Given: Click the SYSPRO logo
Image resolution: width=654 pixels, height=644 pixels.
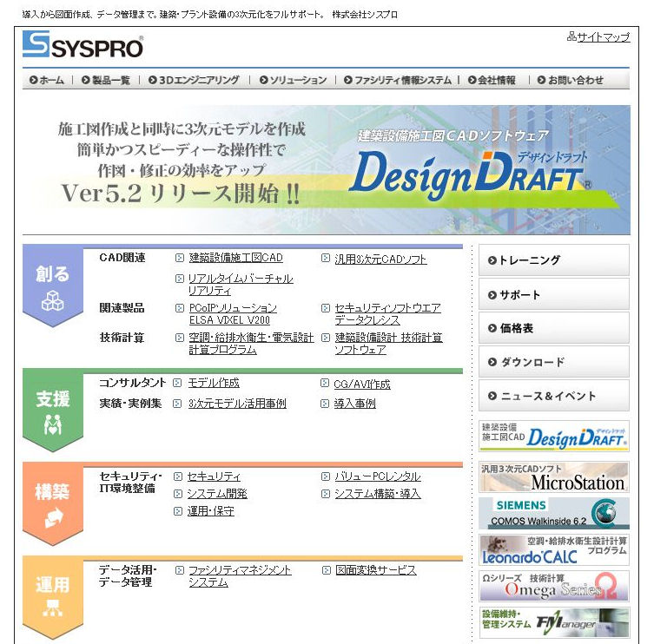Looking at the screenshot, I should (x=83, y=45).
